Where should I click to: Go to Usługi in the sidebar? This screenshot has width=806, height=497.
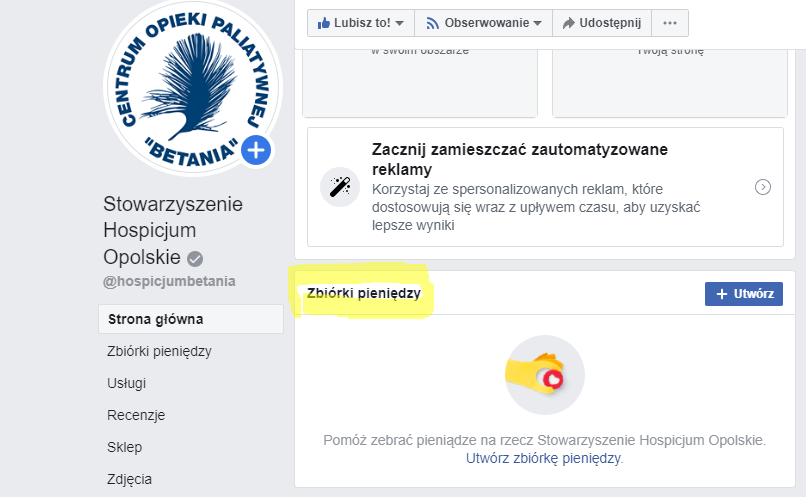[x=126, y=383]
